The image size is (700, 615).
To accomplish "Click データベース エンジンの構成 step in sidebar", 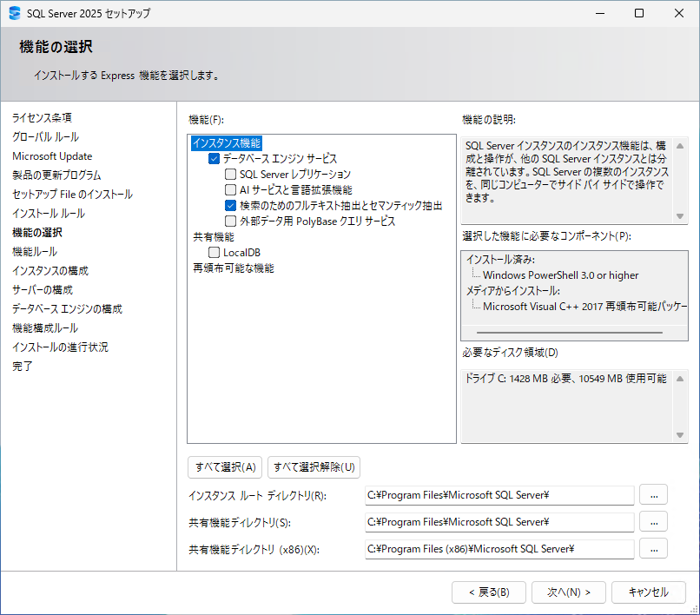I will tap(67, 309).
